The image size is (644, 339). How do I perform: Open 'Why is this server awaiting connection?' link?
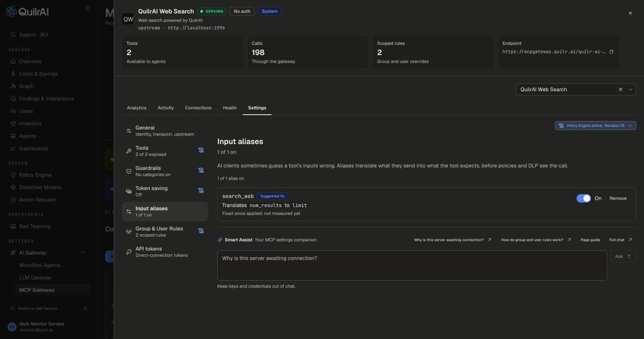[x=453, y=240]
